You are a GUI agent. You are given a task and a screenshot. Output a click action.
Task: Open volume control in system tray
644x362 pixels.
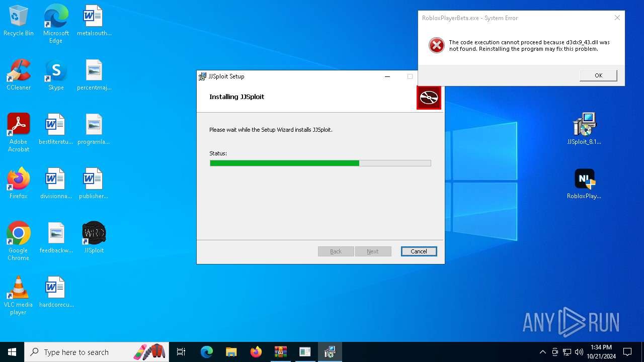click(579, 352)
